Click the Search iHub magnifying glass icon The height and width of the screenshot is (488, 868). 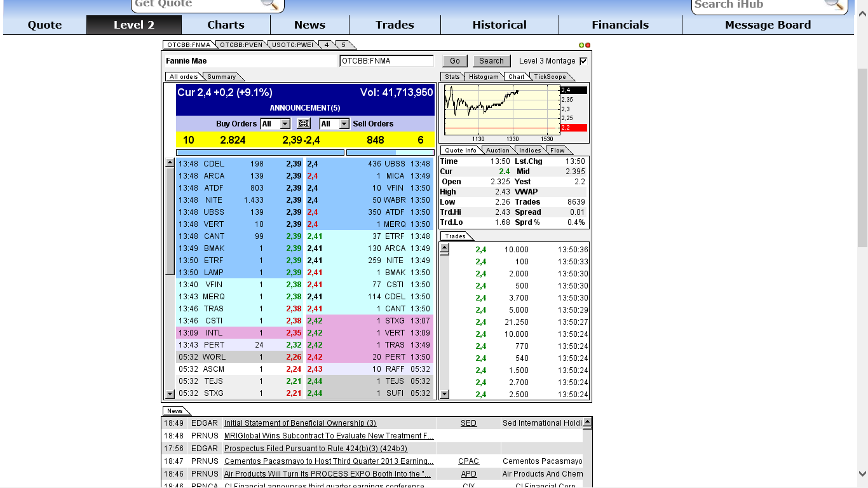834,5
